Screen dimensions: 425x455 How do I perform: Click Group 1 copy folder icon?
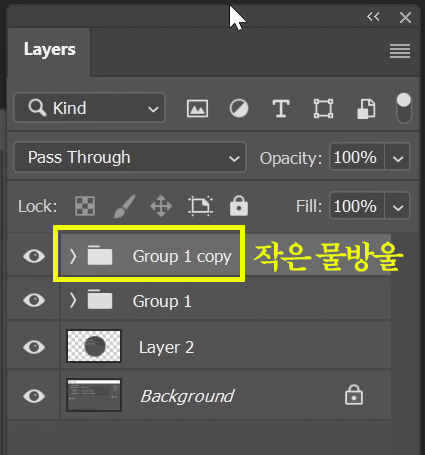coord(100,255)
